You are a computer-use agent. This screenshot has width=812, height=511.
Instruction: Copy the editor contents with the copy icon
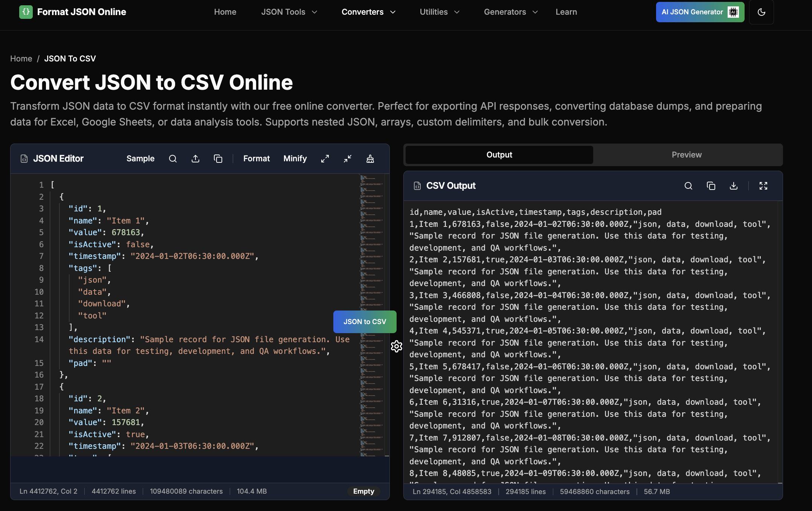(x=218, y=158)
